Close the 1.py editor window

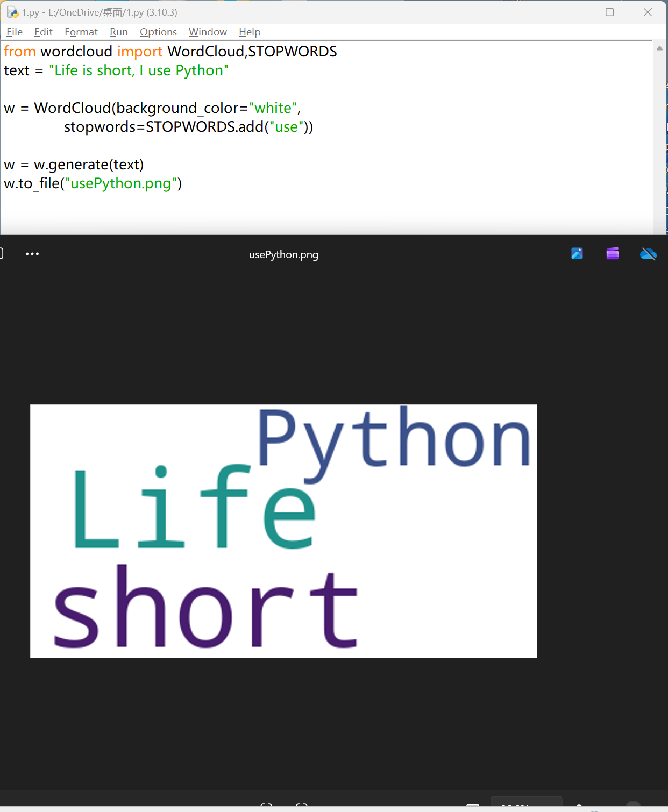pyautogui.click(x=648, y=12)
